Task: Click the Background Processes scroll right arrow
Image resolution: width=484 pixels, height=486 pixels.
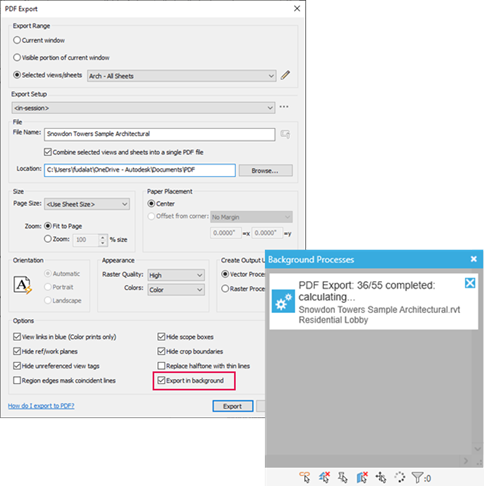Action: (x=466, y=461)
